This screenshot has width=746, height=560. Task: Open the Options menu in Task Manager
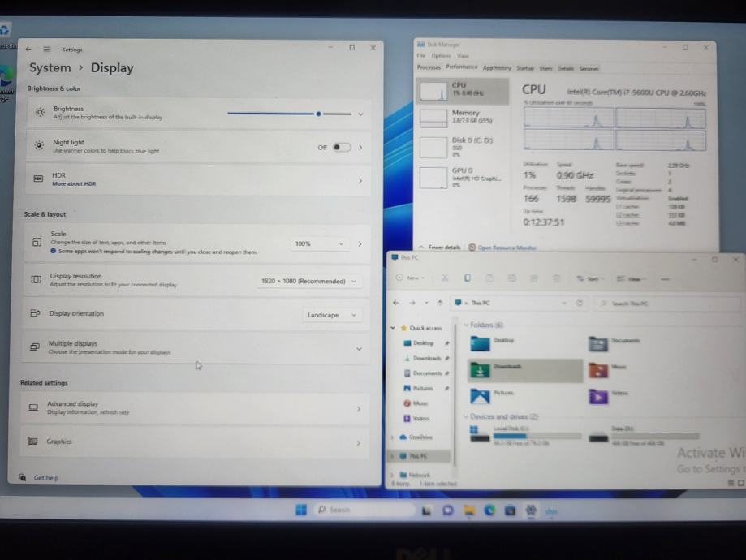[441, 56]
